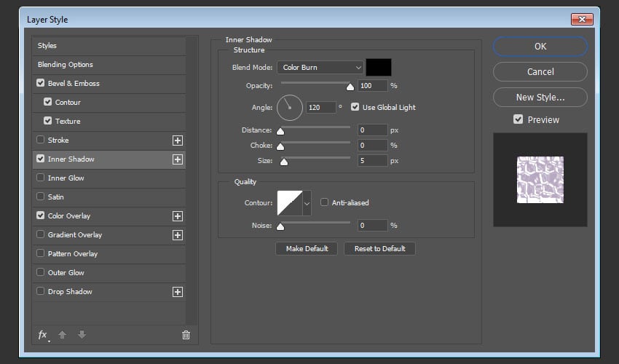Disable the Inner Shadow checkbox
The height and width of the screenshot is (364, 619).
click(40, 159)
